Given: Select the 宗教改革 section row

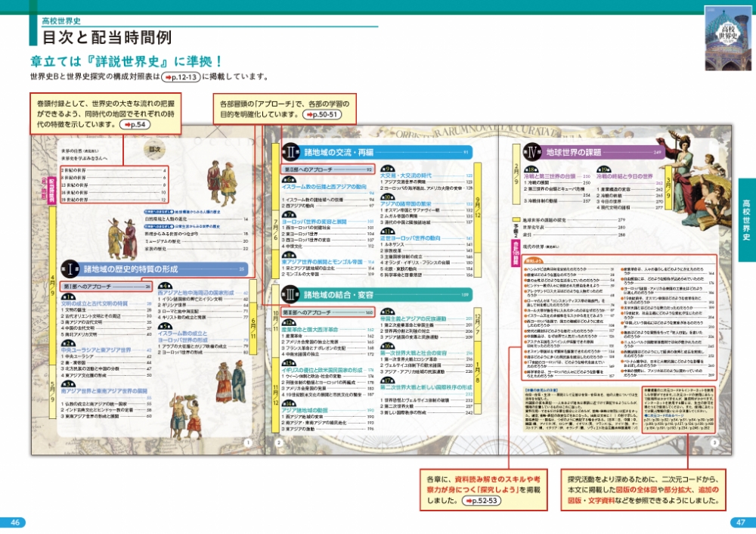Looking at the screenshot, I should click(426, 251).
